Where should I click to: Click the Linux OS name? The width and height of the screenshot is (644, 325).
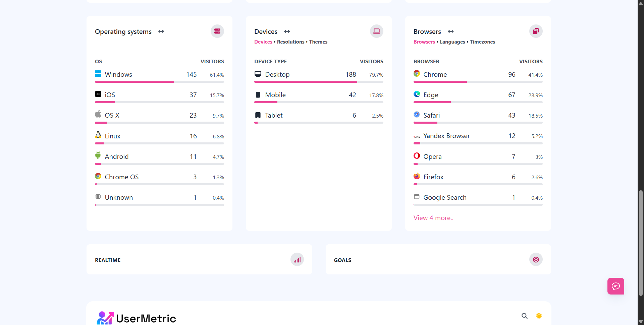pos(112,136)
